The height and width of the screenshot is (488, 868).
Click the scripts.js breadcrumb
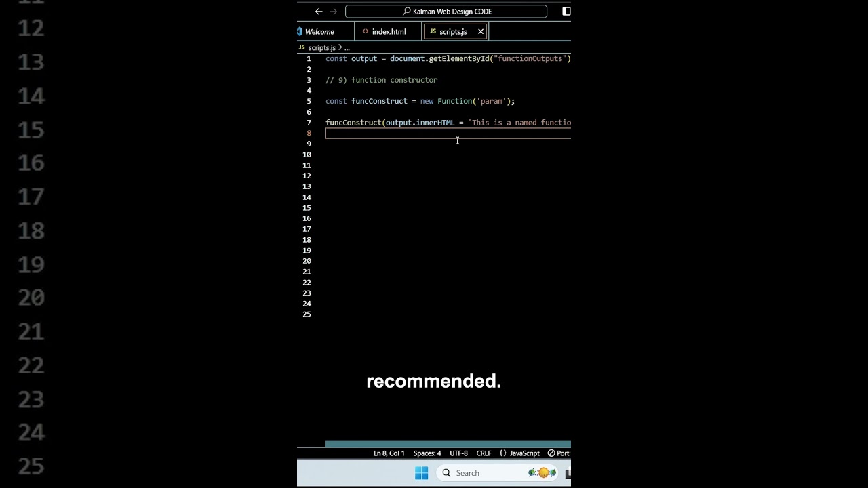[321, 48]
